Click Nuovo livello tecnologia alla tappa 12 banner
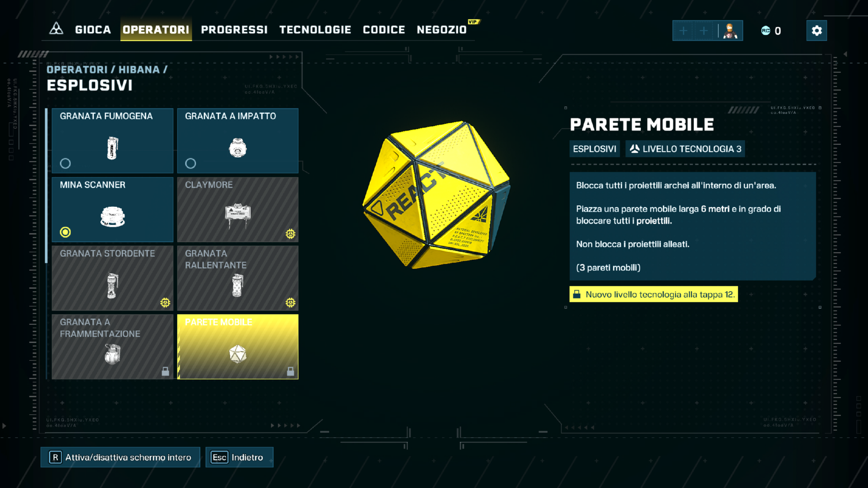 click(654, 294)
